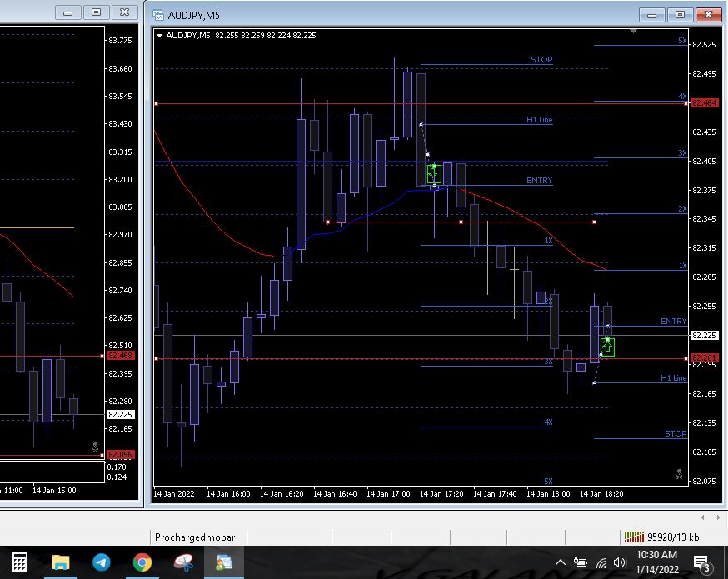Open Calculator from the taskbar
The width and height of the screenshot is (728, 579).
[x=19, y=562]
